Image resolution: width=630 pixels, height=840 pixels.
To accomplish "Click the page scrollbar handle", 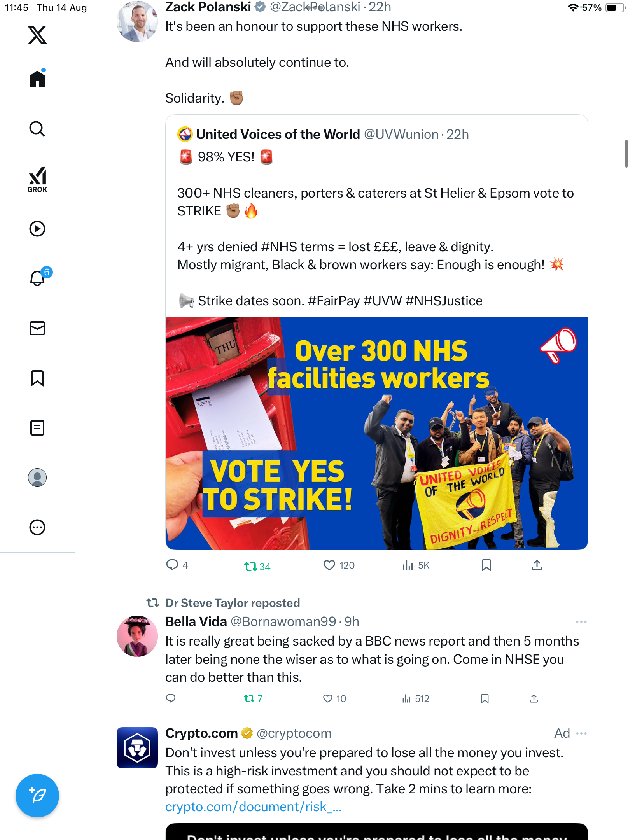I will pyautogui.click(x=626, y=153).
